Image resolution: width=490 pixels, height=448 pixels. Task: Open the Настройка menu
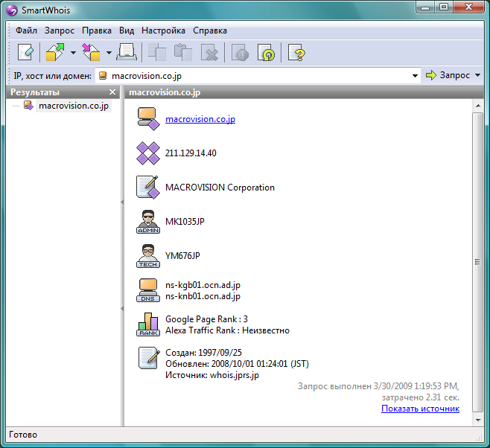coord(163,31)
